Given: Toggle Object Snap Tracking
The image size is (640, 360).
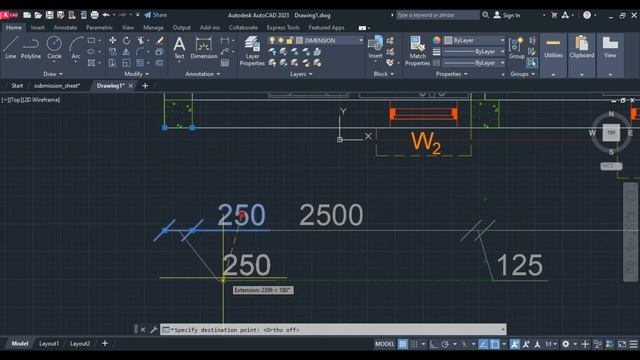Looking at the screenshot, I should point(483,344).
